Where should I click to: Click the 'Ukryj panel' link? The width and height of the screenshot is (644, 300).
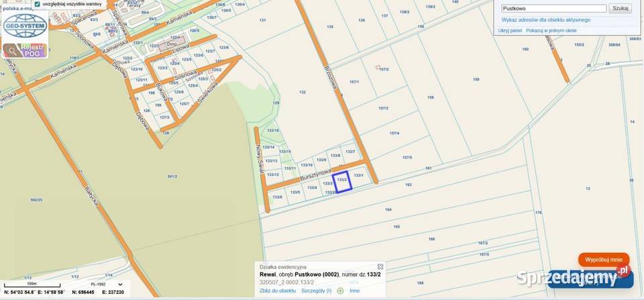[510, 30]
